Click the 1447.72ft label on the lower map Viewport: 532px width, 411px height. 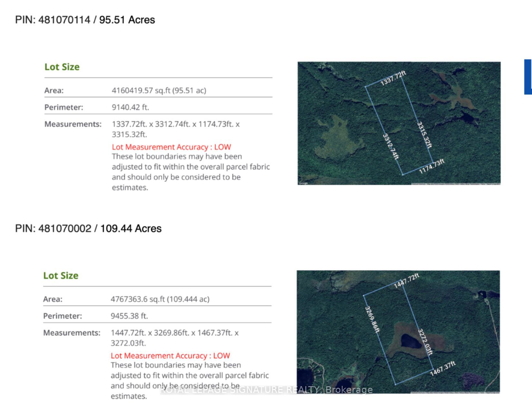pyautogui.click(x=407, y=281)
